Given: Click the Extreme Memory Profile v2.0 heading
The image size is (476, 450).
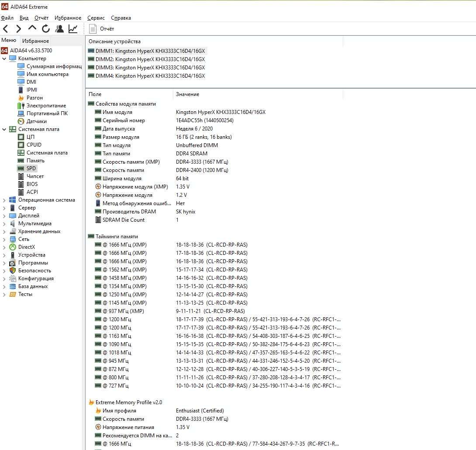Looking at the screenshot, I should [x=129, y=402].
